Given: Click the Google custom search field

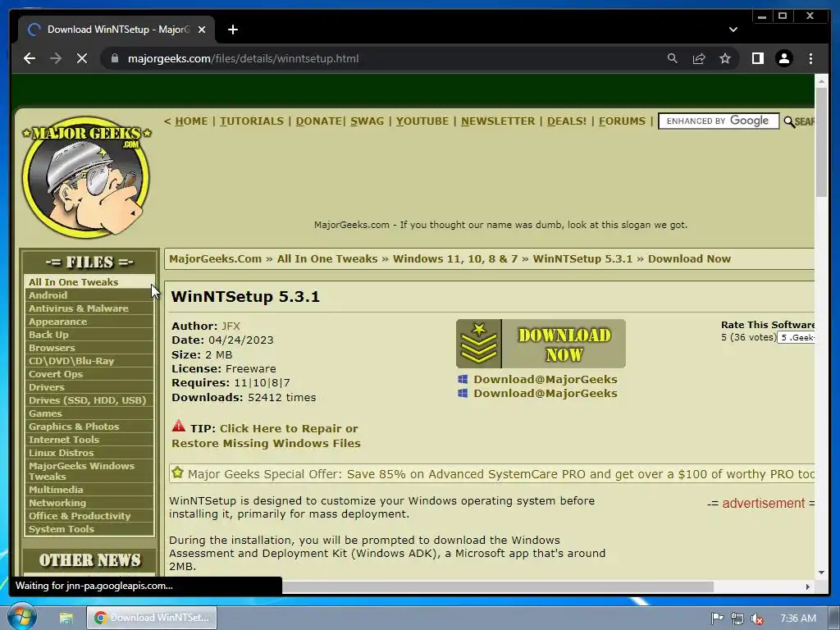Looking at the screenshot, I should click(x=719, y=121).
